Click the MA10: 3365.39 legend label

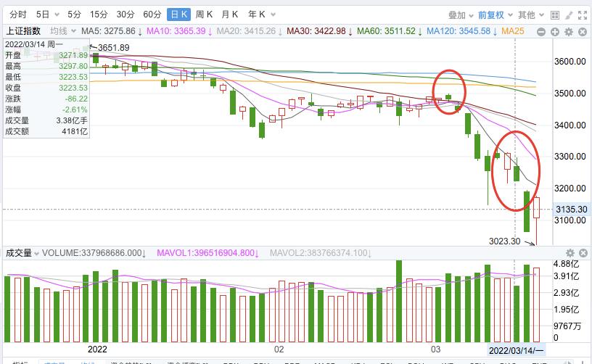tap(176, 31)
